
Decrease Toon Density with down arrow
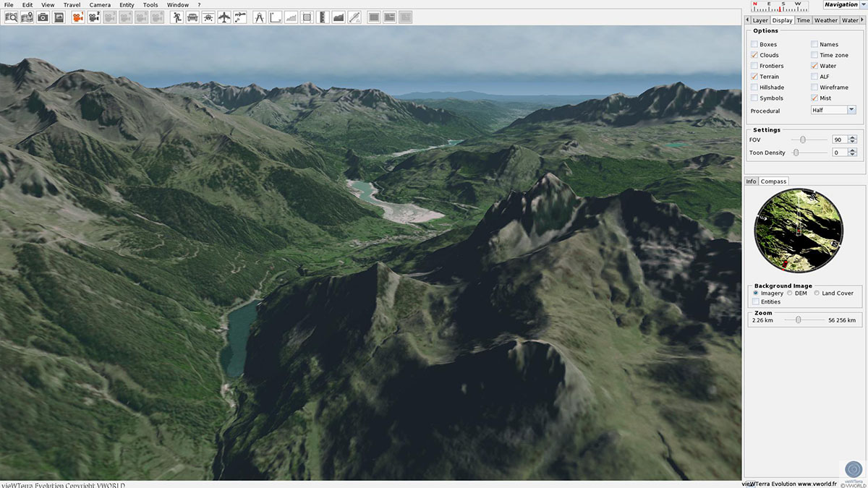coord(854,155)
